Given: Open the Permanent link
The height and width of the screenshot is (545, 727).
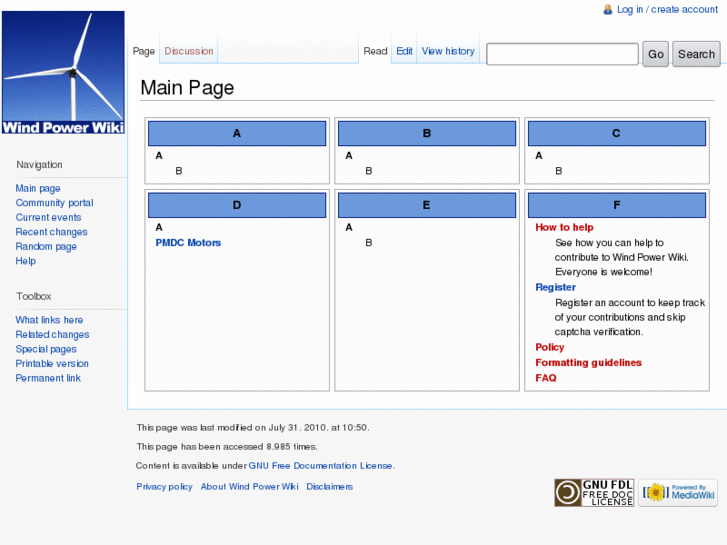Looking at the screenshot, I should coord(48,378).
